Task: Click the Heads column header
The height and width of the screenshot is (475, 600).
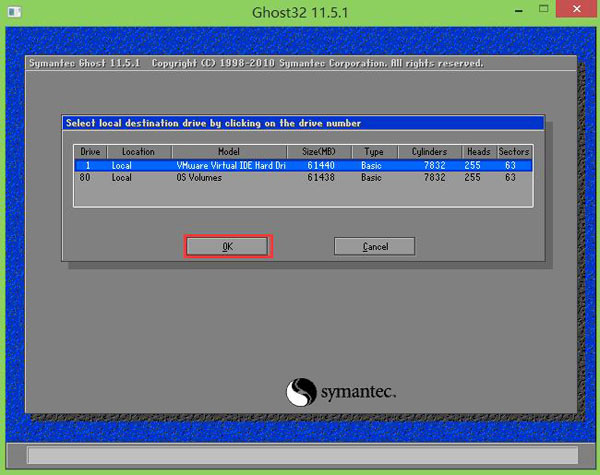Action: 479,152
